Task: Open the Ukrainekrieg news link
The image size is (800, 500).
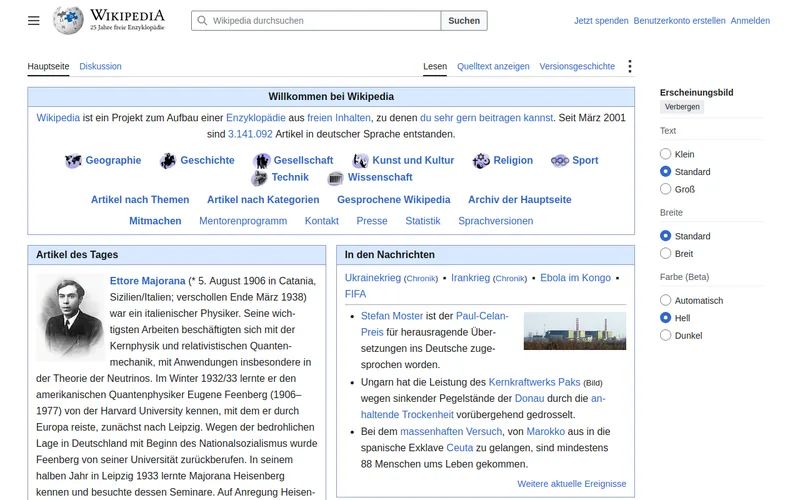Action: point(373,278)
